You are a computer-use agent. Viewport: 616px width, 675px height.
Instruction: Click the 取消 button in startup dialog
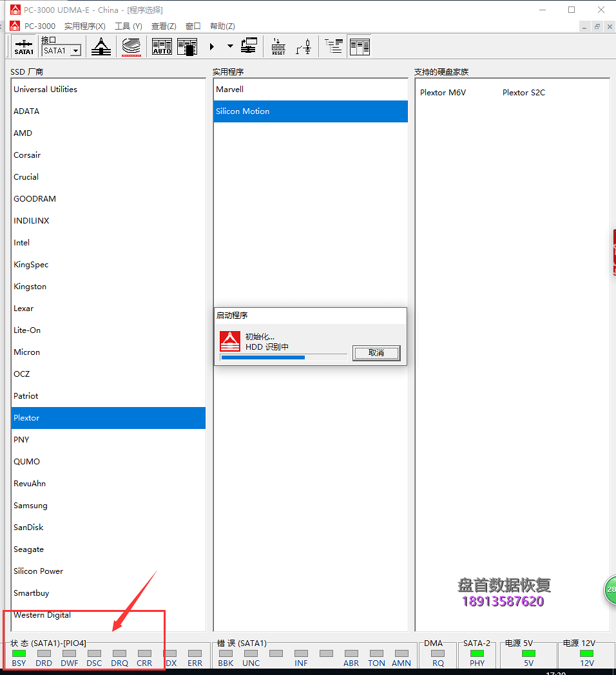376,353
